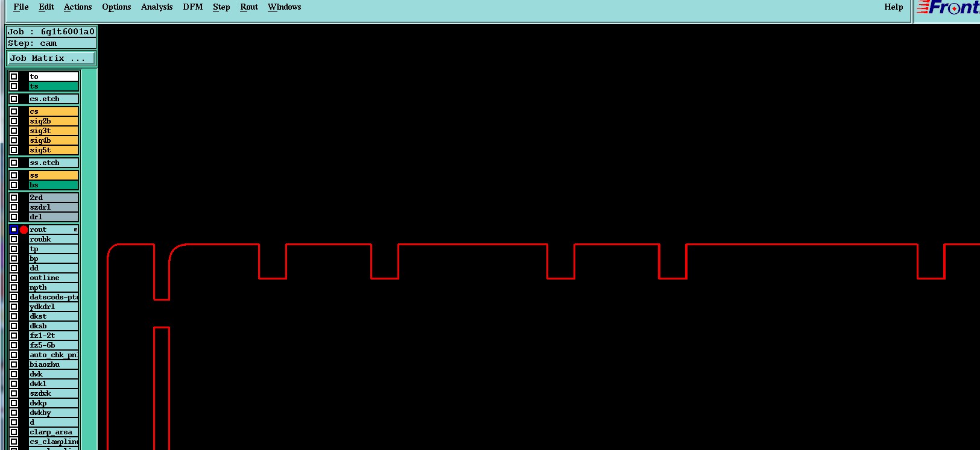Select the dwkby layer name

[54, 413]
